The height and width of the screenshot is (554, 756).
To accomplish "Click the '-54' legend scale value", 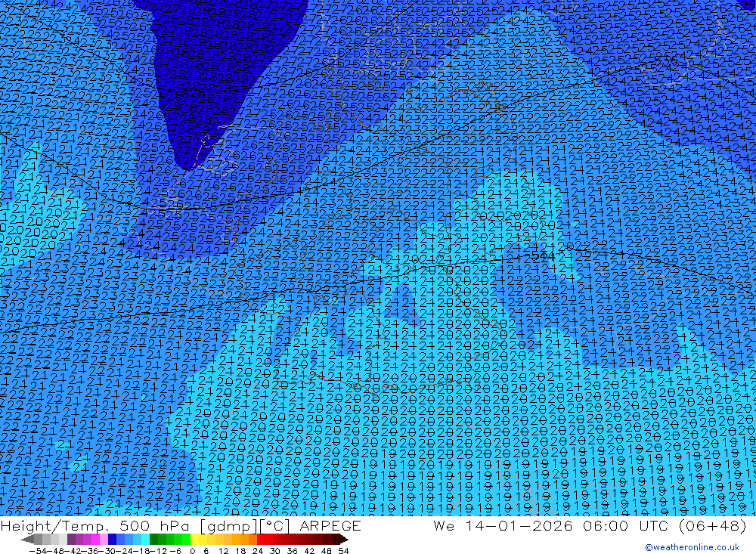I will tap(39, 551).
